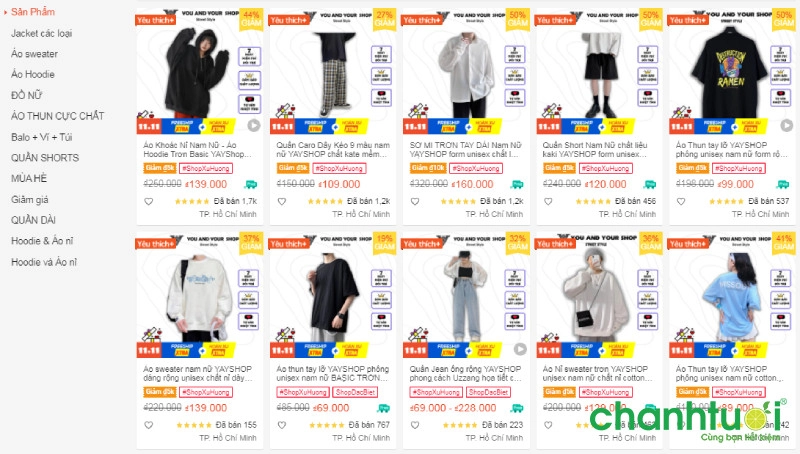The image size is (800, 454).
Task: Favorite the Quần Caro Dây Kéo pants heart
Action: pos(282,201)
